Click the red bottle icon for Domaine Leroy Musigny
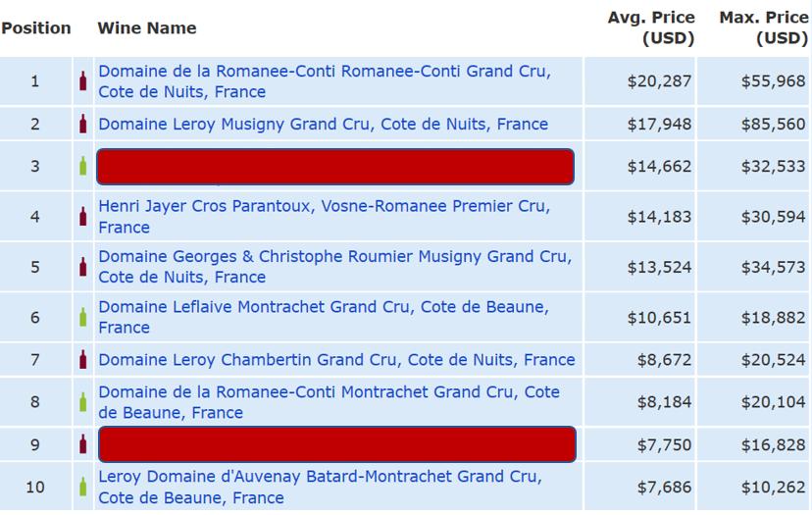The width and height of the screenshot is (812, 515). (83, 124)
